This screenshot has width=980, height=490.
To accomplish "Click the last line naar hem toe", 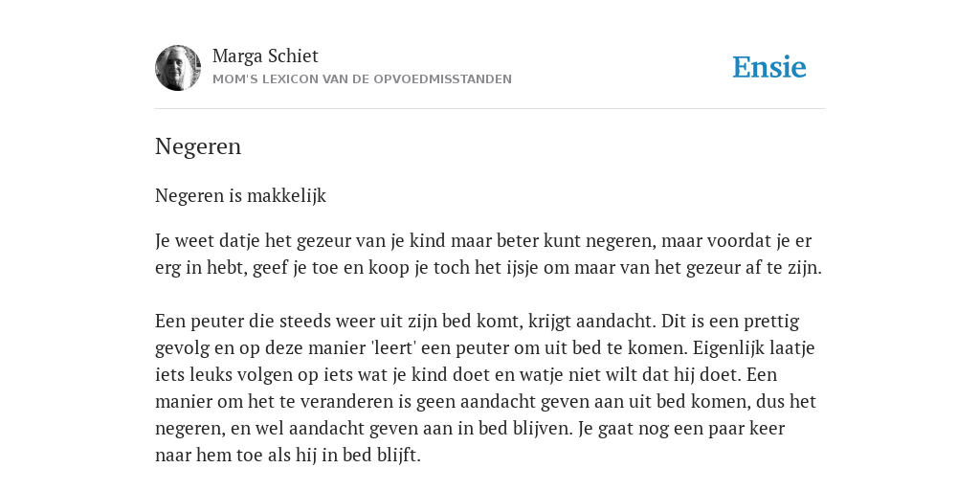I will click(287, 455).
